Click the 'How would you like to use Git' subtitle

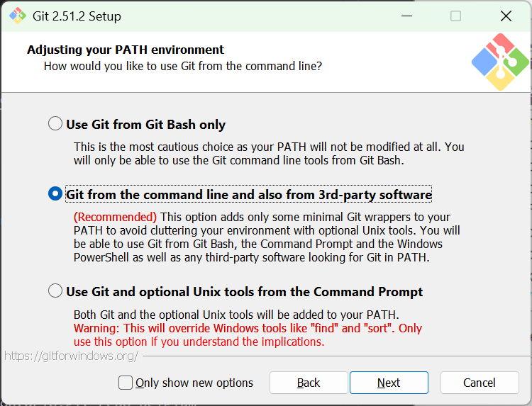click(183, 66)
